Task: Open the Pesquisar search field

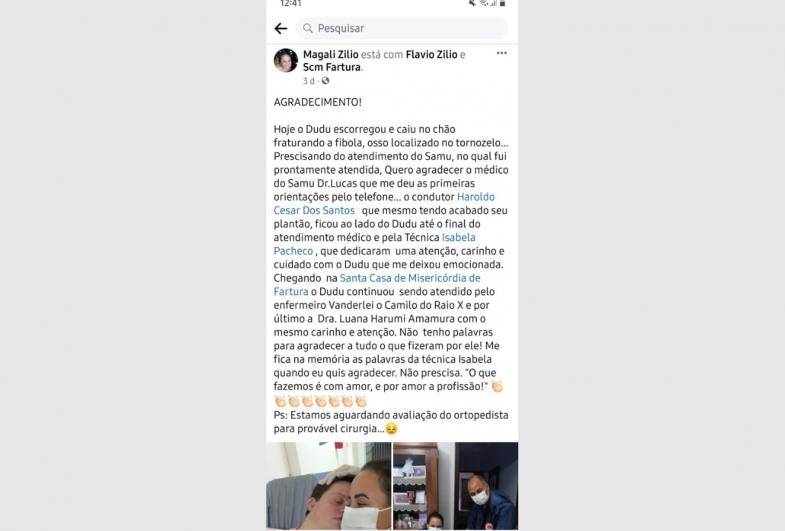Action: click(x=402, y=29)
